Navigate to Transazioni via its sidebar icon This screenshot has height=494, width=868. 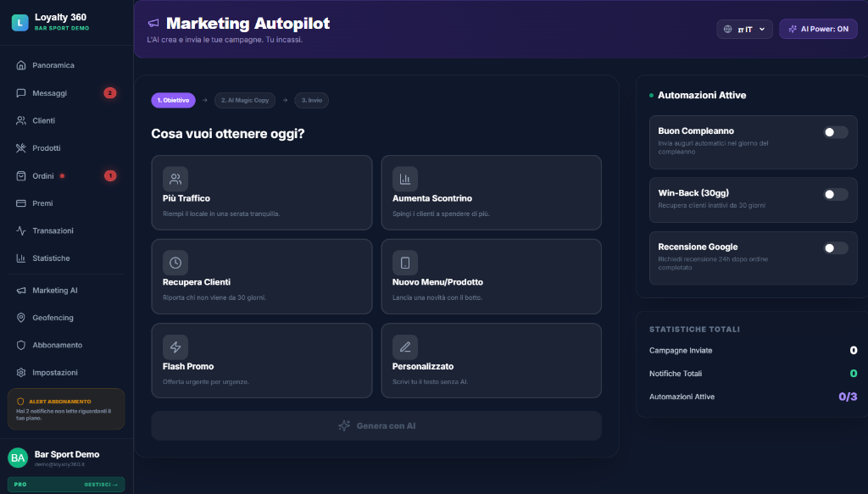point(20,230)
